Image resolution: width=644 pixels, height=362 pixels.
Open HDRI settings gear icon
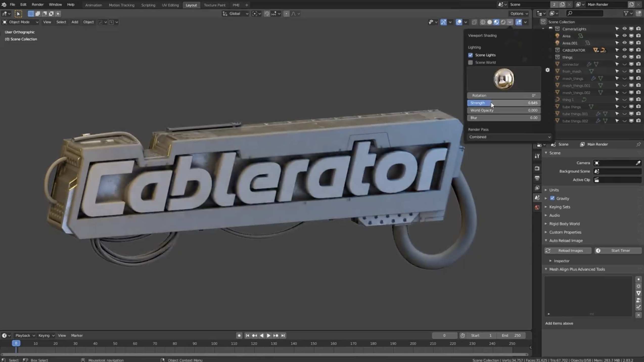547,70
